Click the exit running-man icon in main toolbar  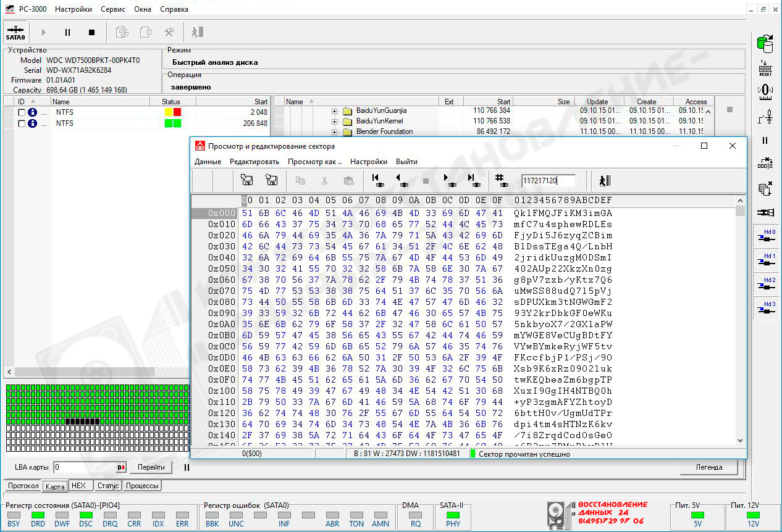pyautogui.click(x=196, y=32)
